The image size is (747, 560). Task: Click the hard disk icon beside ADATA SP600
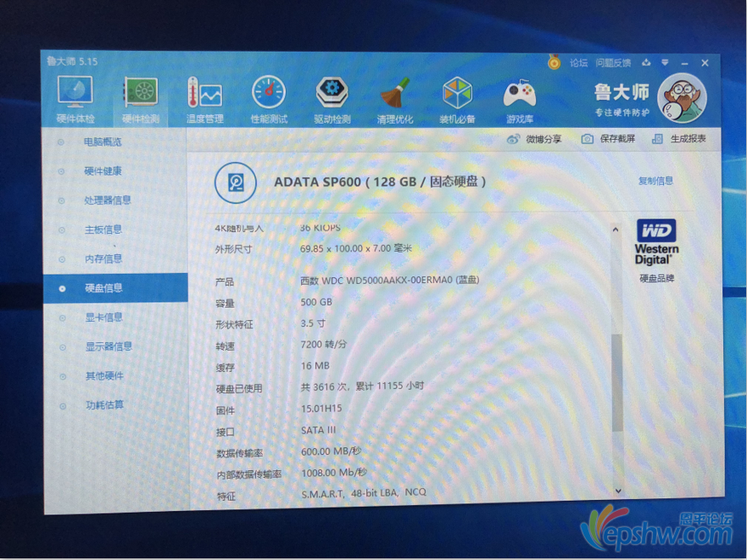236,183
